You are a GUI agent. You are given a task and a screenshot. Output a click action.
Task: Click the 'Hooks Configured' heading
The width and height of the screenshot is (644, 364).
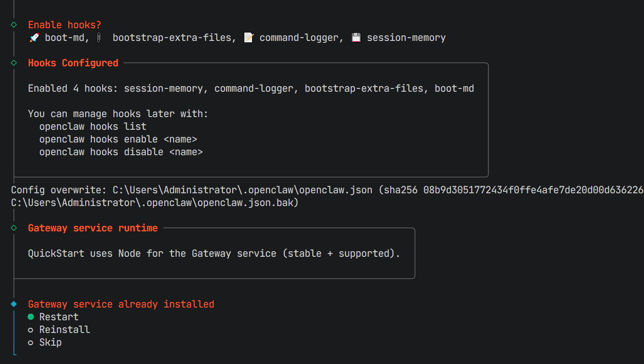tap(73, 63)
